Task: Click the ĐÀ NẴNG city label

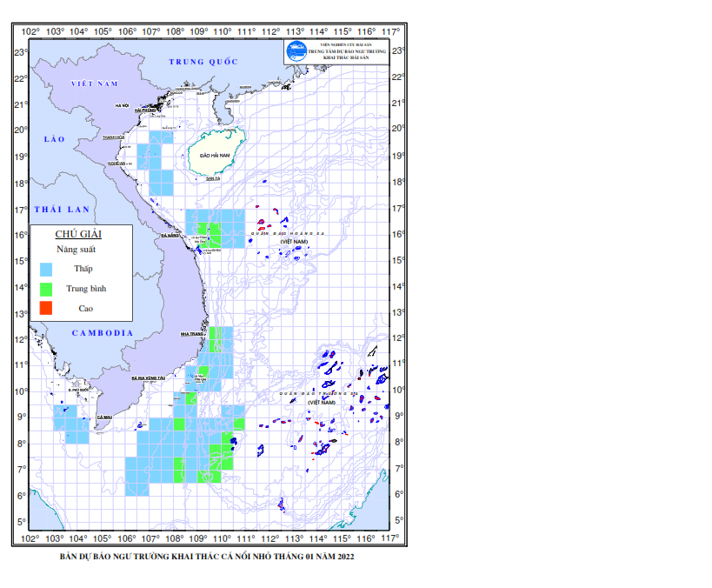Action: 170,236
